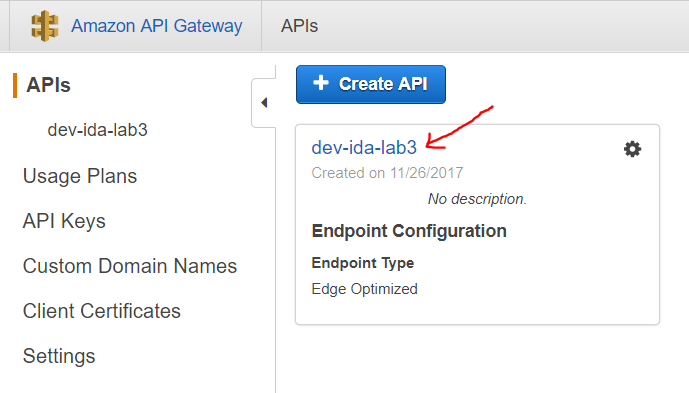Open dev-ida-lab3 in the sidebar tree
Image resolution: width=689 pixels, height=393 pixels.
click(x=98, y=130)
